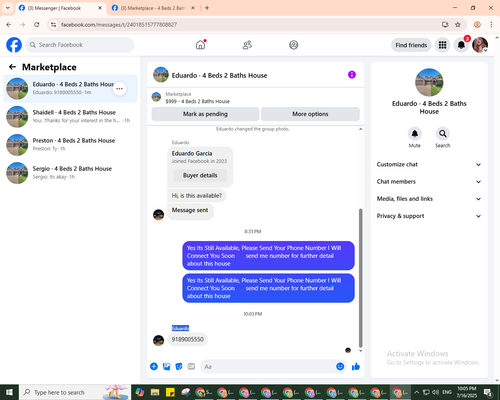
Task: Open more actions plus icon in composer
Action: click(154, 367)
